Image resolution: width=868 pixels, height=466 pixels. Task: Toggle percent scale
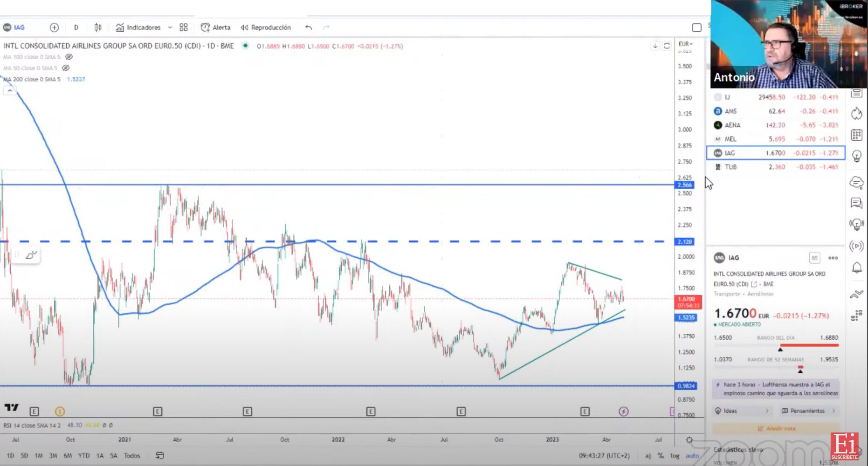(x=661, y=456)
